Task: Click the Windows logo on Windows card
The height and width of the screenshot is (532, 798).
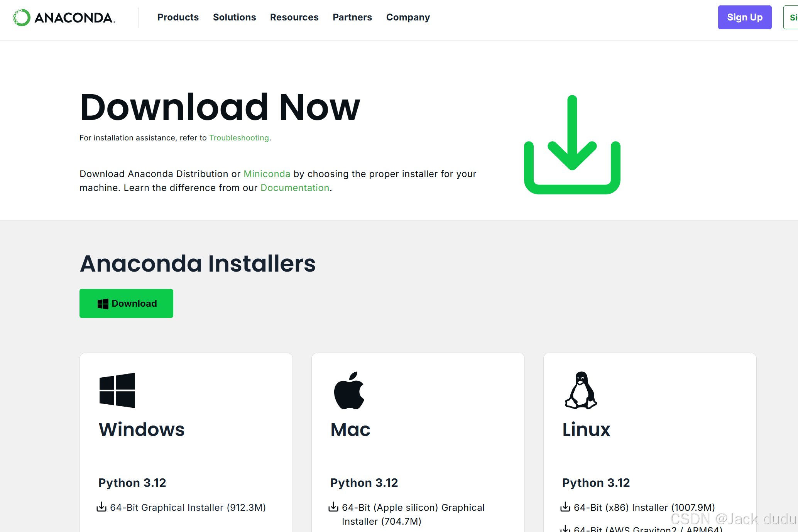Action: point(117,390)
